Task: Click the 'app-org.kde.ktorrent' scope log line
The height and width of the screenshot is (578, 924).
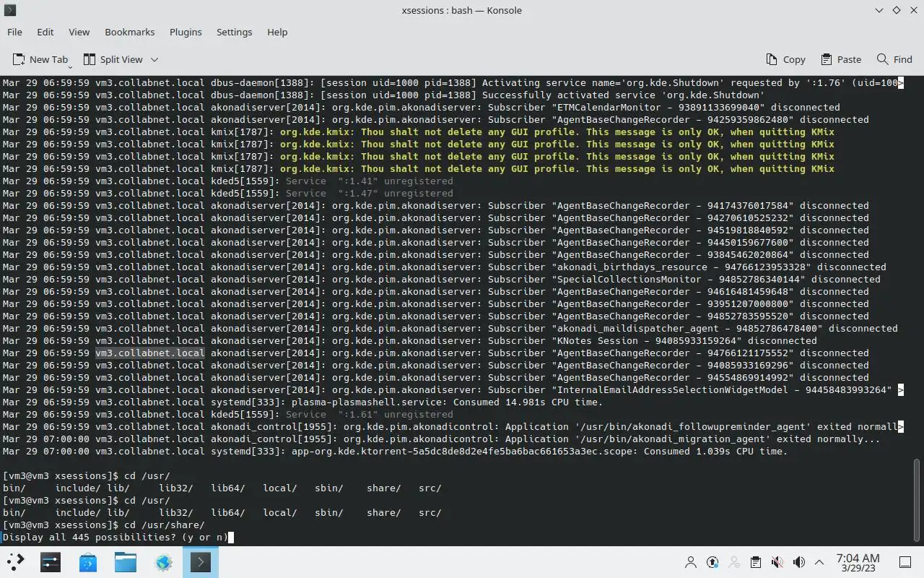Action: 395,452
